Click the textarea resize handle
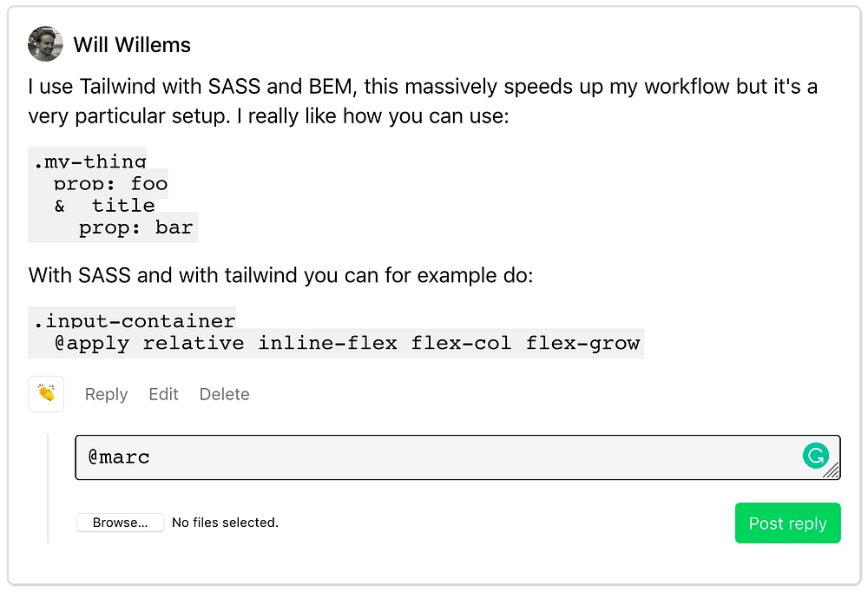The width and height of the screenshot is (868, 592). (x=832, y=471)
